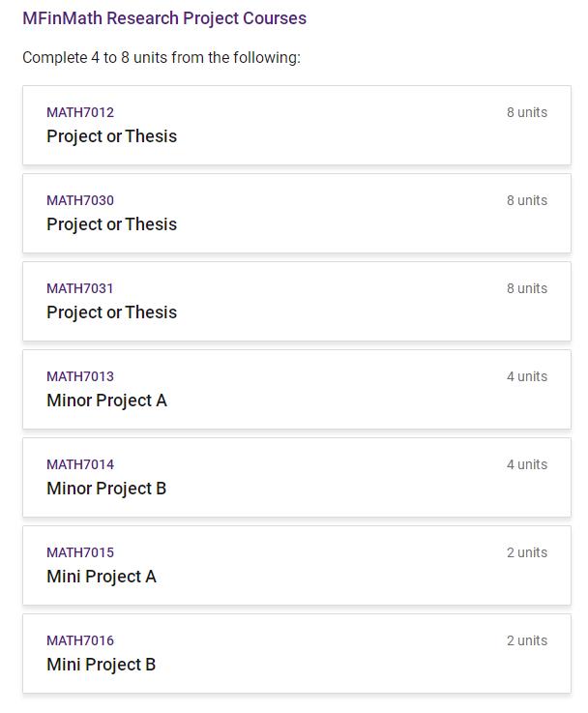Select the Mini Project B title
The height and width of the screenshot is (713, 588).
click(x=101, y=665)
